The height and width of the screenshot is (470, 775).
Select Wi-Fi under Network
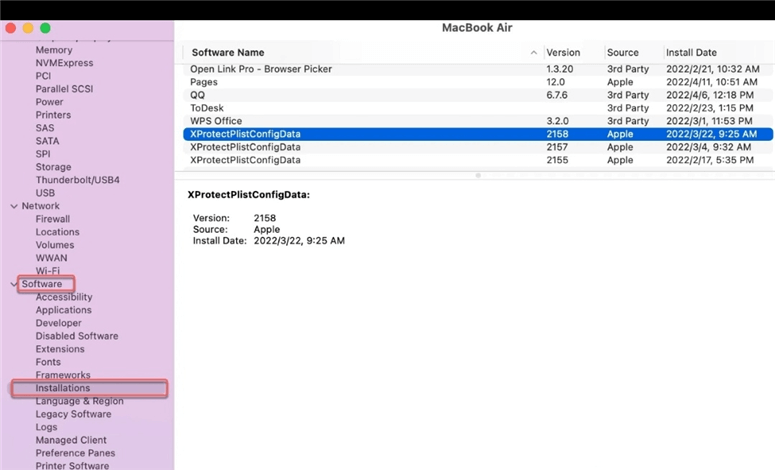click(x=47, y=271)
